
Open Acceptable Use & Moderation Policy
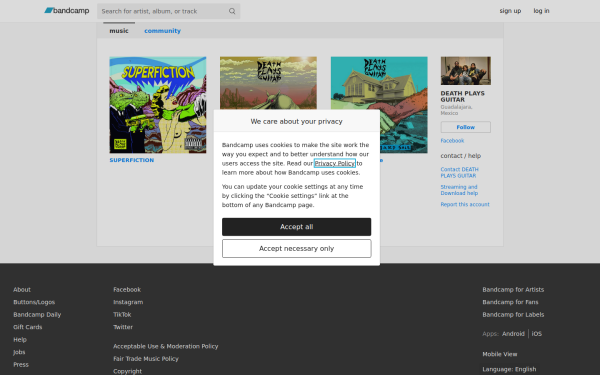tap(165, 346)
